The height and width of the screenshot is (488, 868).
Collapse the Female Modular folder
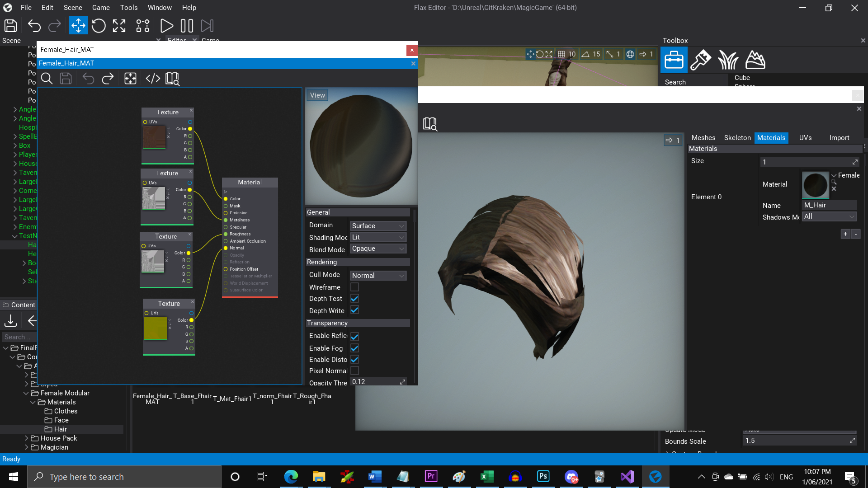click(27, 393)
